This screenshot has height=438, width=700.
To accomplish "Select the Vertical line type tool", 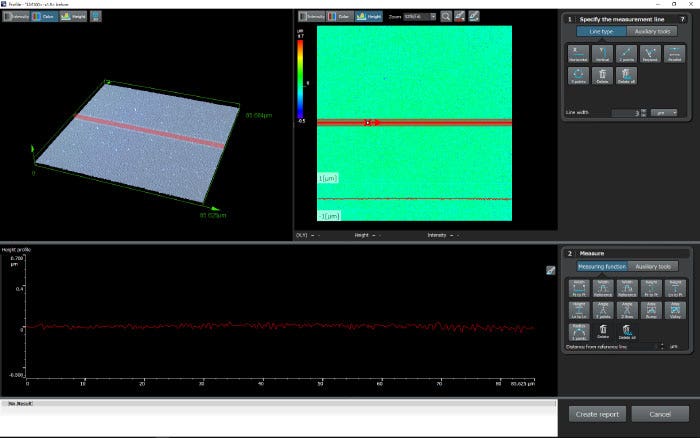I will pos(603,53).
